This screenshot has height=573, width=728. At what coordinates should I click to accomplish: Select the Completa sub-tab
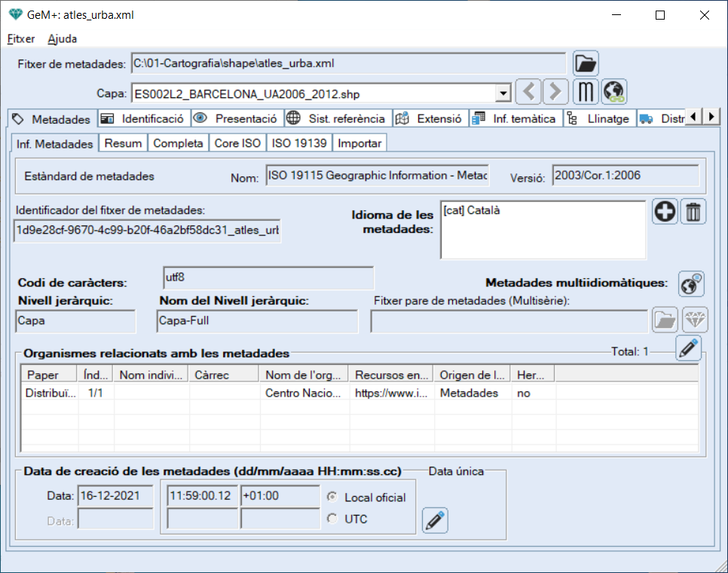[x=179, y=143]
